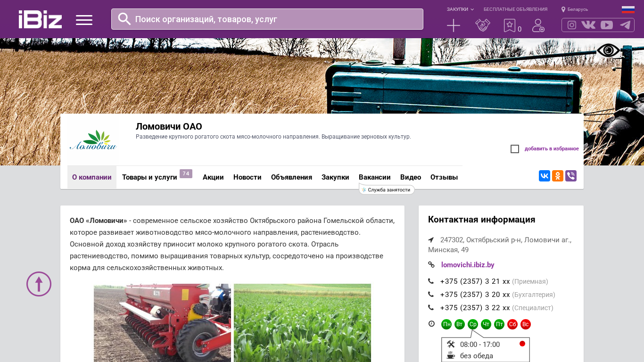644x362 pixels.
Task: Tick the добавить в избранное checkbox
Action: click(515, 149)
